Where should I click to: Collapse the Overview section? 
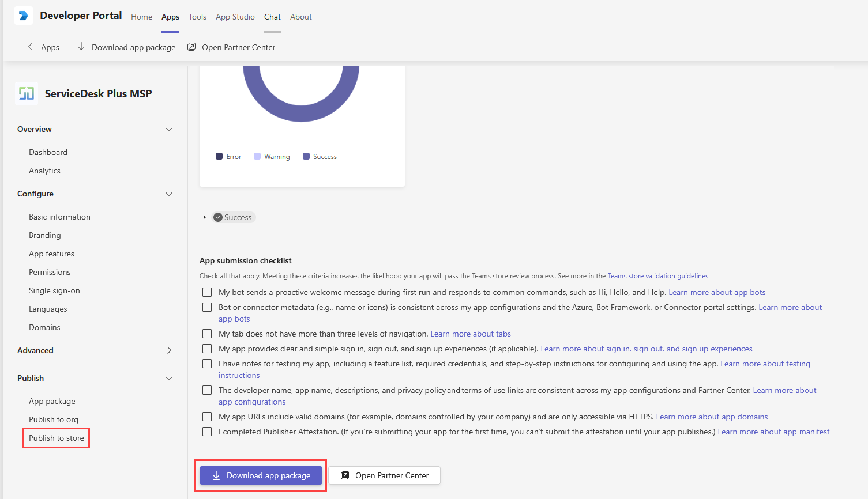tap(168, 129)
